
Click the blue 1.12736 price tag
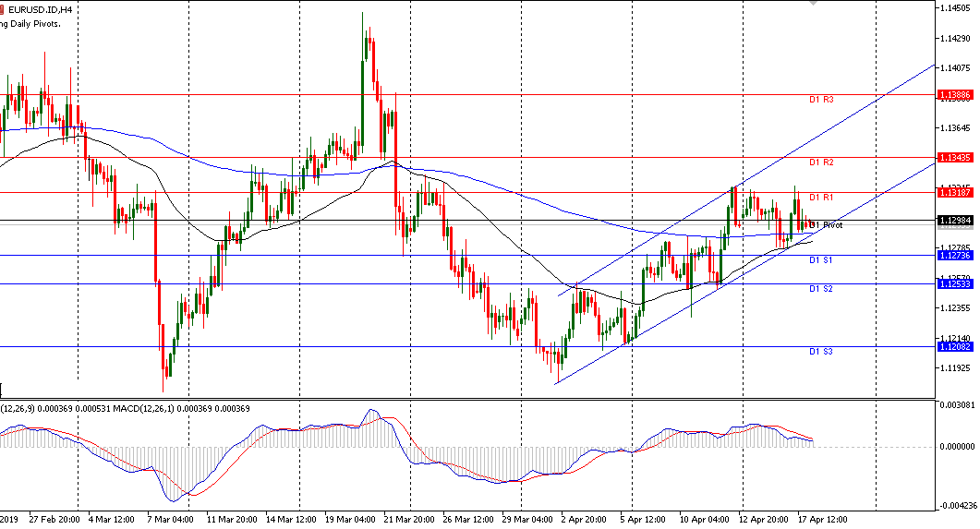[955, 256]
